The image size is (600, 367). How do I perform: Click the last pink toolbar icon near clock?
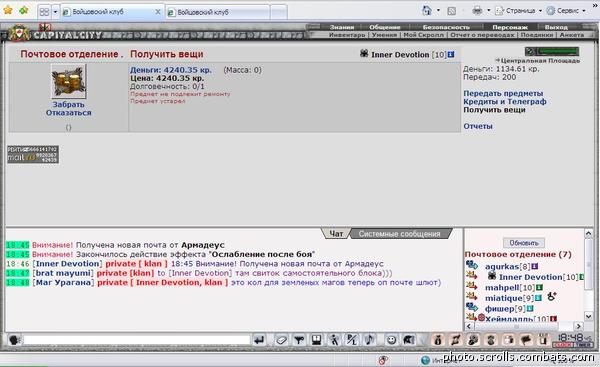pyautogui.click(x=543, y=340)
